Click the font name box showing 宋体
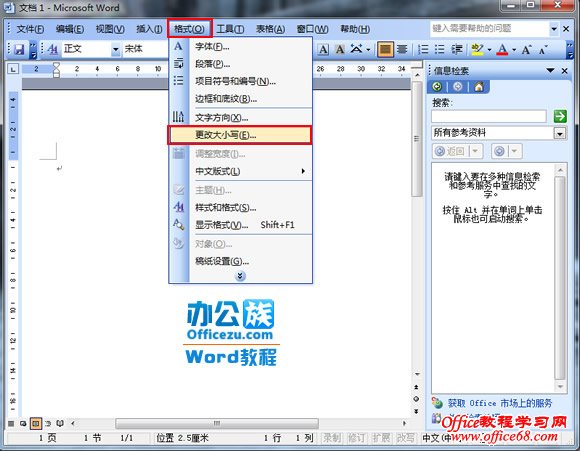The height and width of the screenshot is (451, 580). pyautogui.click(x=145, y=49)
